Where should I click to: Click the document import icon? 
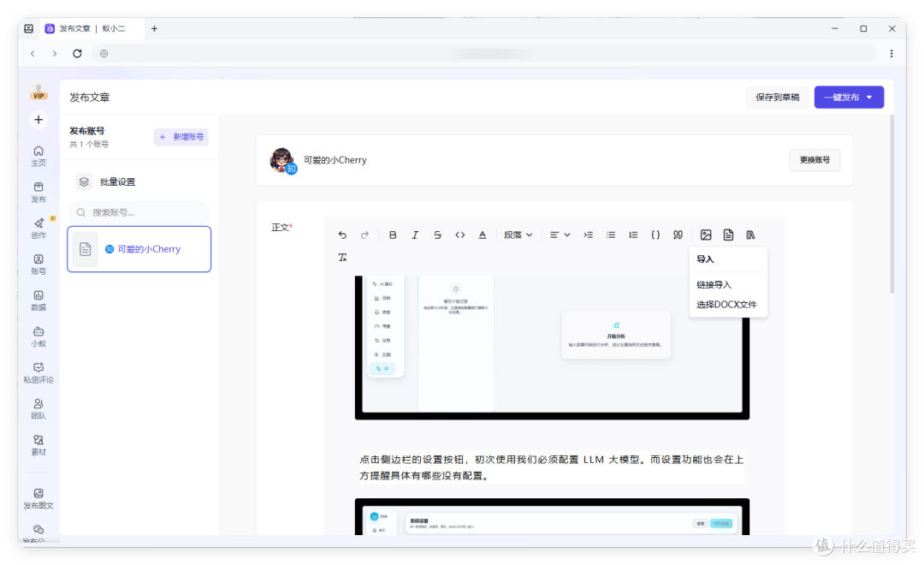(x=728, y=235)
